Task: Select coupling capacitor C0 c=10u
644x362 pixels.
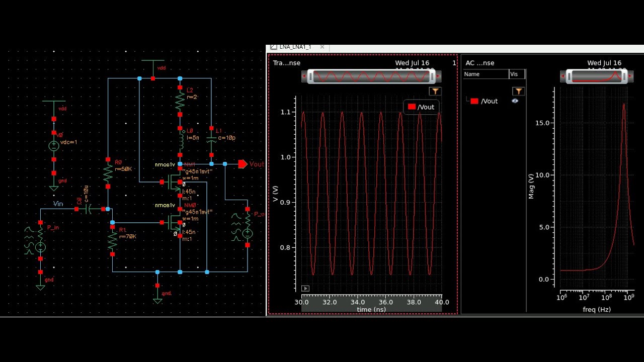Action: (x=90, y=209)
